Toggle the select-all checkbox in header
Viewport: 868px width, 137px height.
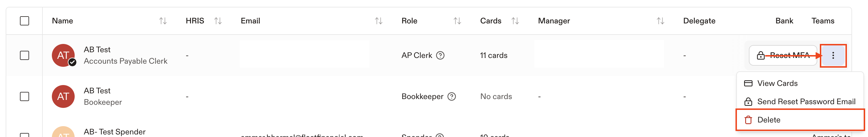(x=25, y=21)
